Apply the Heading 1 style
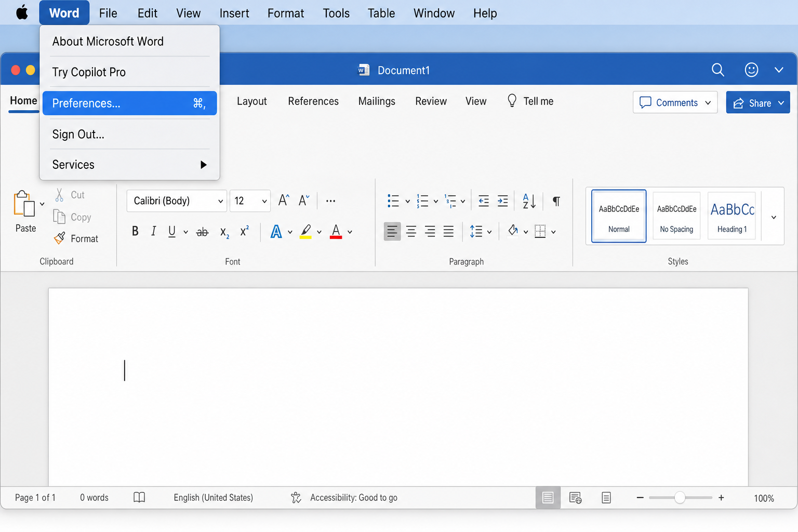798x532 pixels. pyautogui.click(x=732, y=216)
